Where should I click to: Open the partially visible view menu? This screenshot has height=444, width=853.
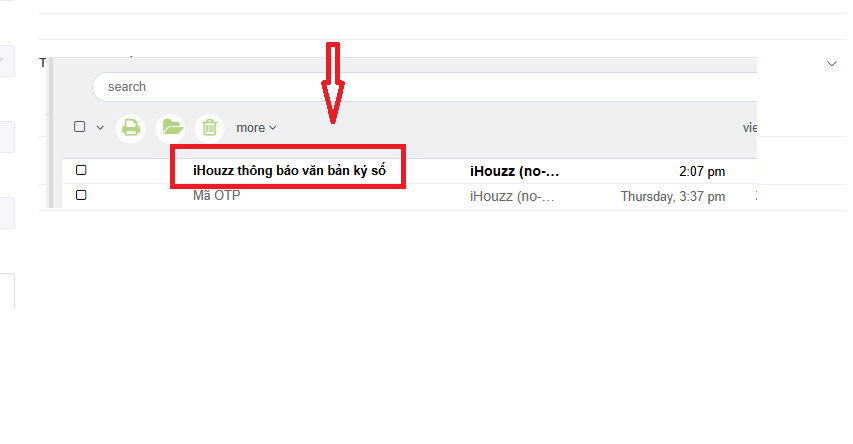750,128
